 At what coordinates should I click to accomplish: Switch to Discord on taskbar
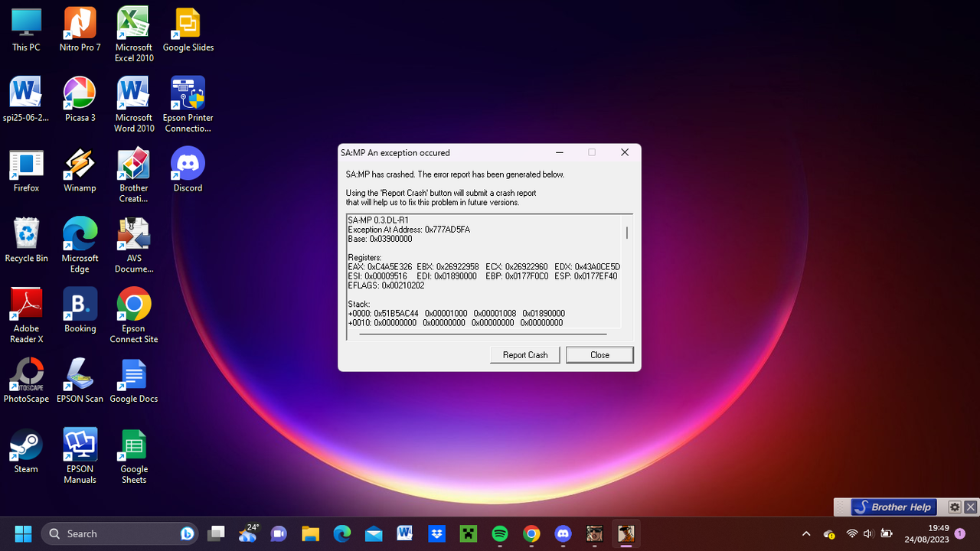[x=563, y=533]
